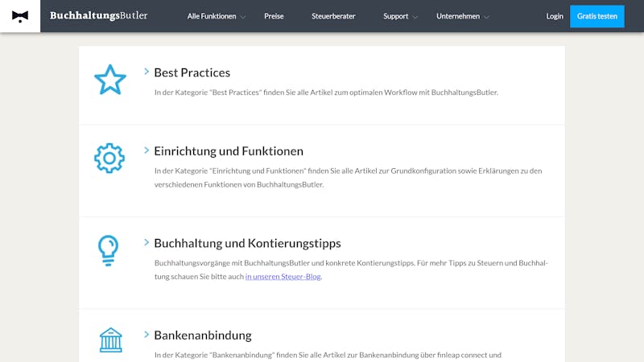The image size is (644, 362).
Task: Click chevron arrow beside Best Practices
Action: pos(147,72)
